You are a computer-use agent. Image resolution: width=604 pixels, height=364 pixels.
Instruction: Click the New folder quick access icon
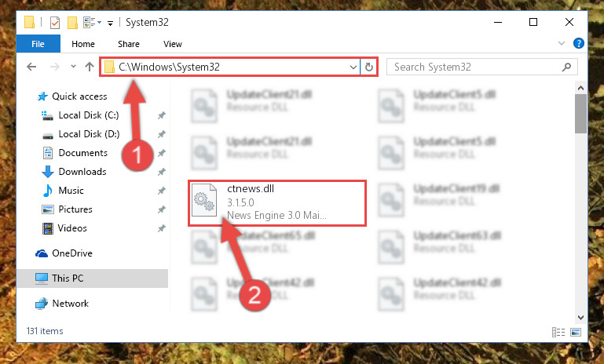tap(72, 23)
